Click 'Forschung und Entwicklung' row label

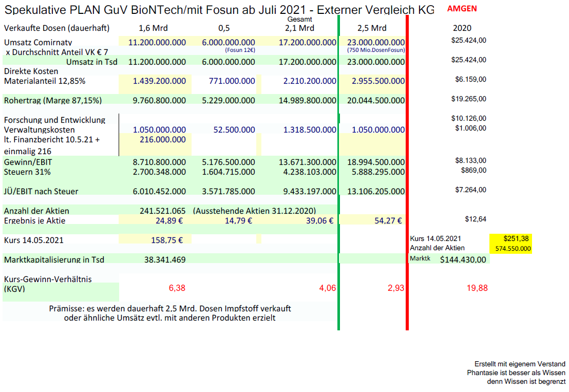coord(54,120)
